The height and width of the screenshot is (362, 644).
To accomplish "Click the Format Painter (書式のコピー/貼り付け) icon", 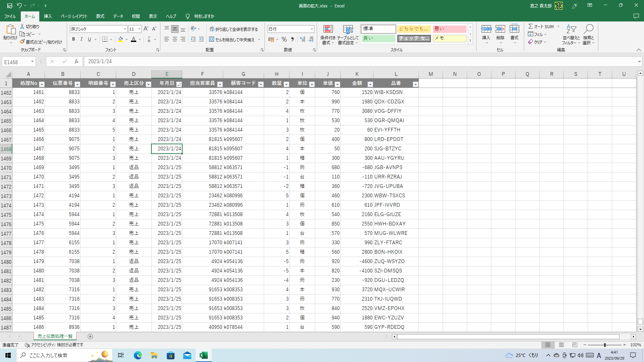I will (x=22, y=42).
